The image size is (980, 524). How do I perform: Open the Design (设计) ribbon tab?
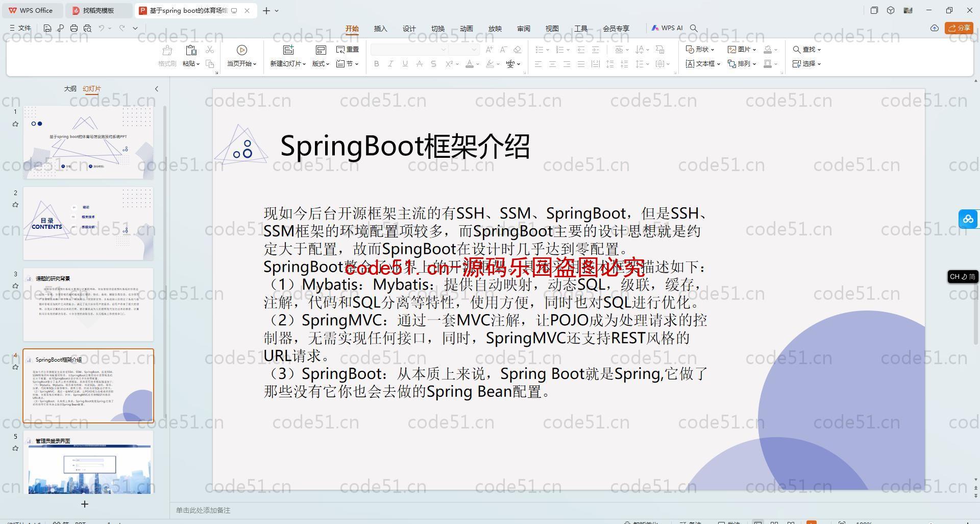coord(409,29)
